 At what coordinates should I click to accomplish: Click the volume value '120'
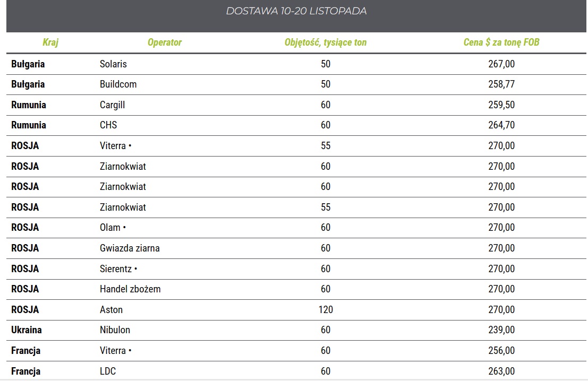coord(326,309)
